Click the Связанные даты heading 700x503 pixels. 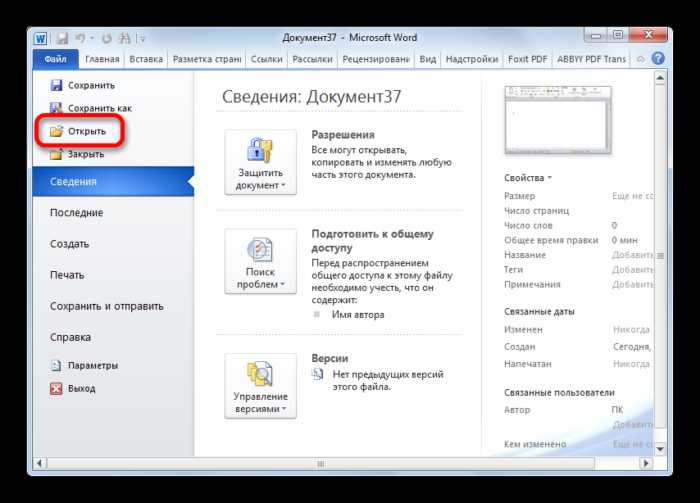click(539, 312)
